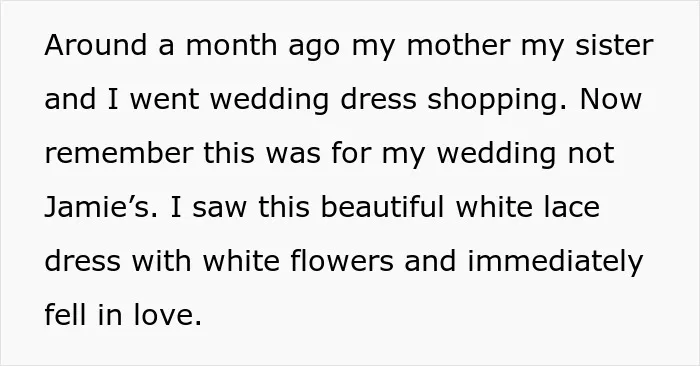Click the word "went" in the second line

pos(164,100)
